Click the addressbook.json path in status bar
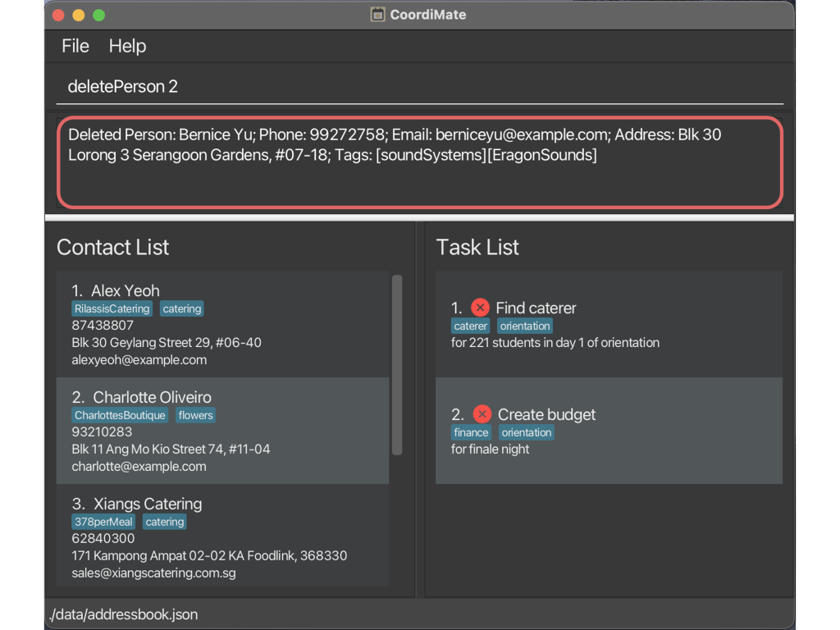Screen dimensions: 840x630 123,614
